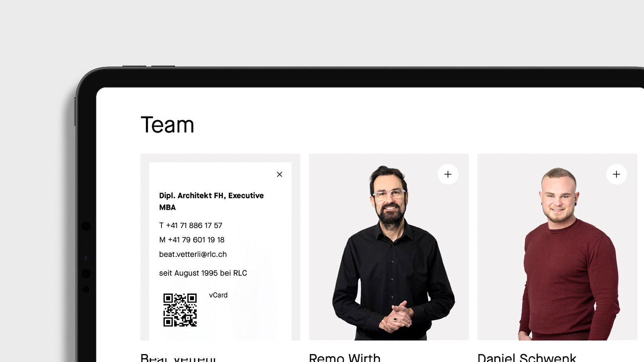Image resolution: width=644 pixels, height=362 pixels.
Task: Open email link beat.vetterli@rlc.ch
Action: pos(193,255)
